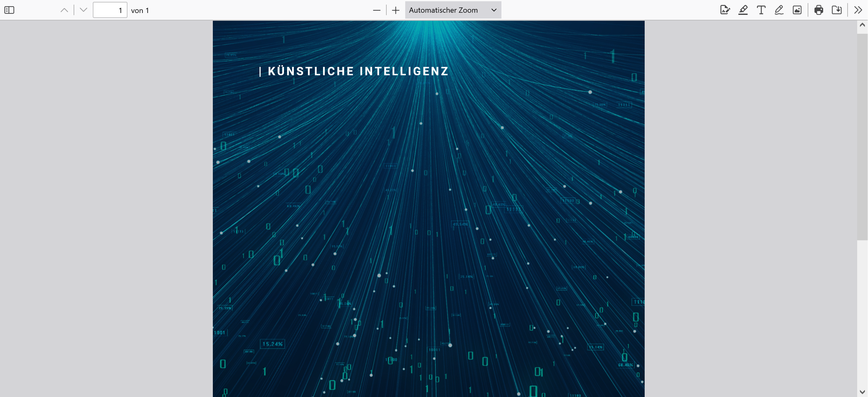This screenshot has width=868, height=397.
Task: Go to next page arrow
Action: tap(84, 10)
